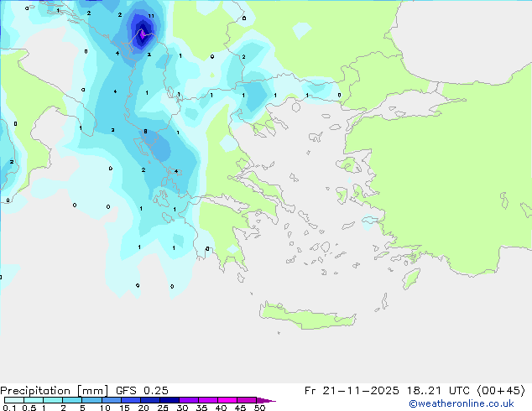Pick the 10–15 mm legend color swatch
Image resolution: width=532 pixels, height=411 pixels.
pyautogui.click(x=111, y=400)
